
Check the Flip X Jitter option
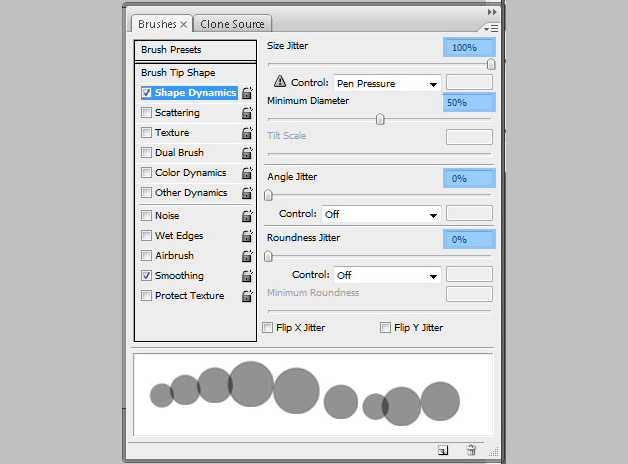268,327
